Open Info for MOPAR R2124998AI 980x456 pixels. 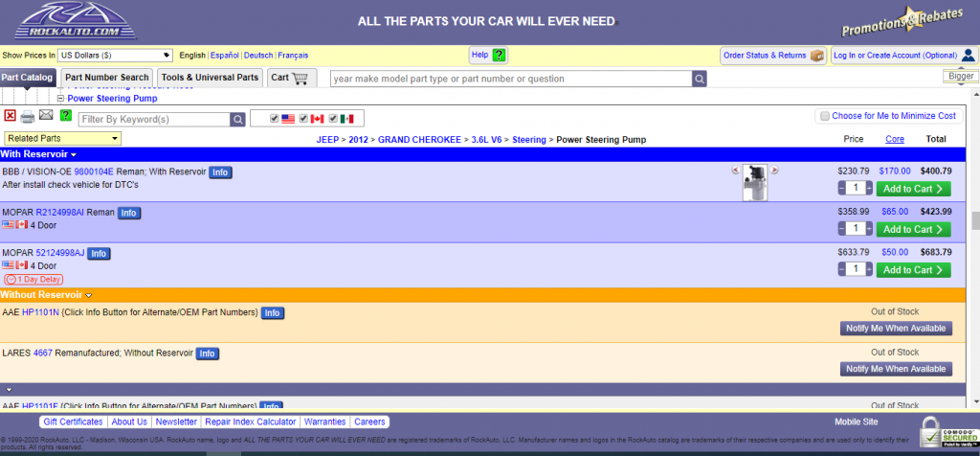click(129, 213)
